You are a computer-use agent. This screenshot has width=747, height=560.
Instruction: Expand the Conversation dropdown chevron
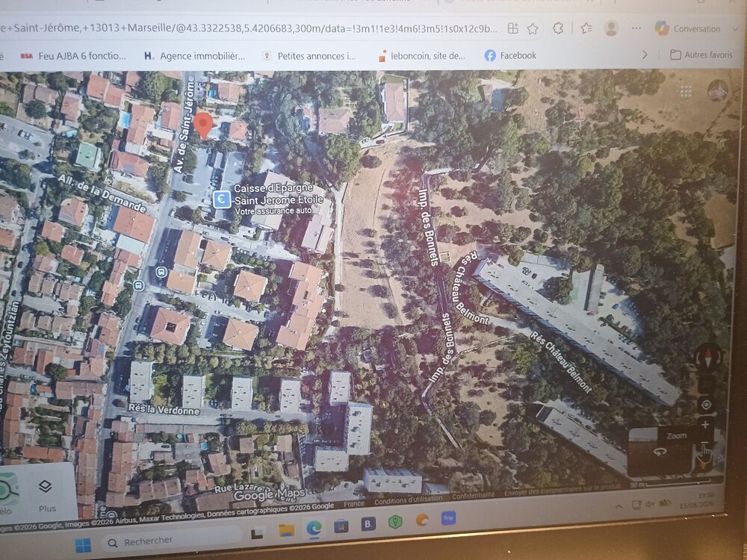pos(736,30)
